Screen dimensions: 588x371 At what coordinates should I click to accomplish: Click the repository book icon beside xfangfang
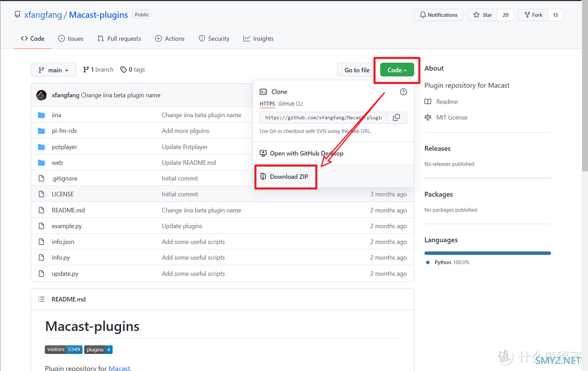coord(17,15)
